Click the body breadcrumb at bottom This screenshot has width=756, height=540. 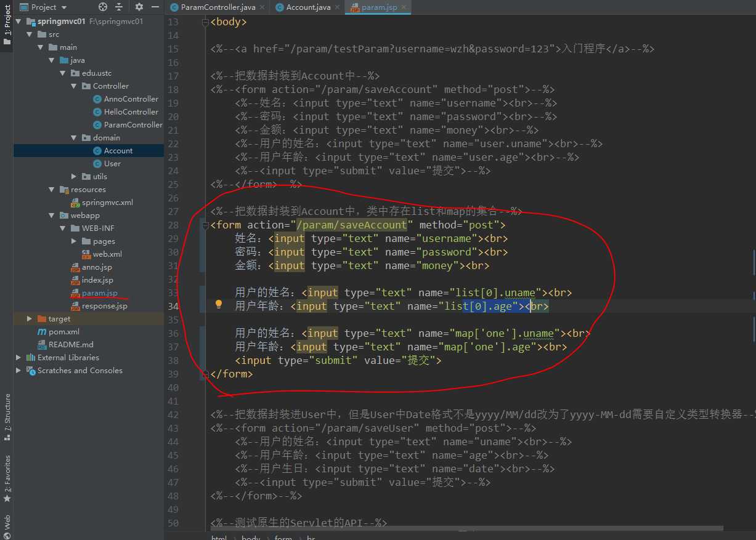click(251, 537)
